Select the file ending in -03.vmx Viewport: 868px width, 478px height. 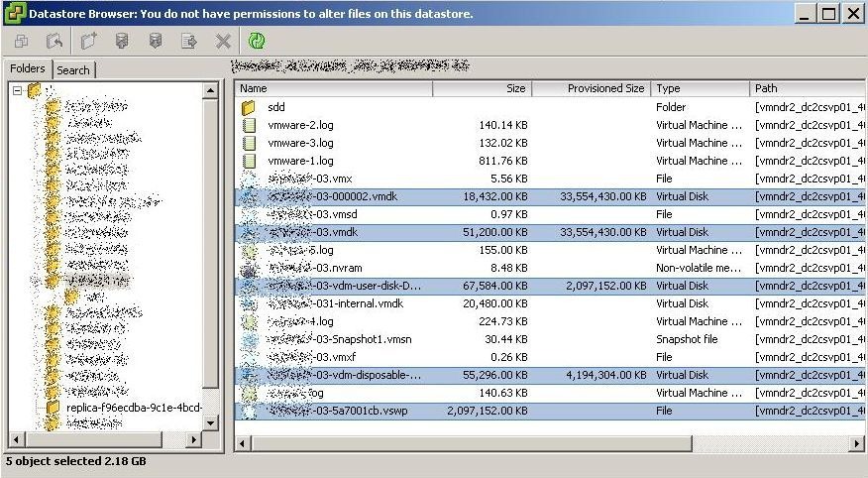[x=310, y=179]
